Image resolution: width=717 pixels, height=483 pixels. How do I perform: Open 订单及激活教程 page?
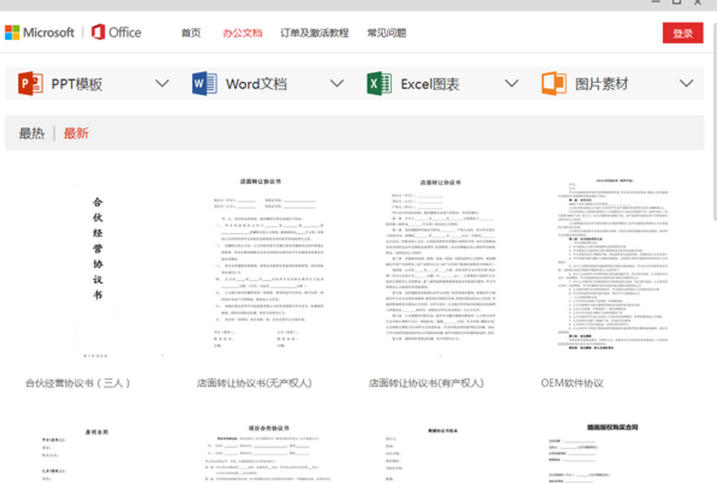click(315, 33)
